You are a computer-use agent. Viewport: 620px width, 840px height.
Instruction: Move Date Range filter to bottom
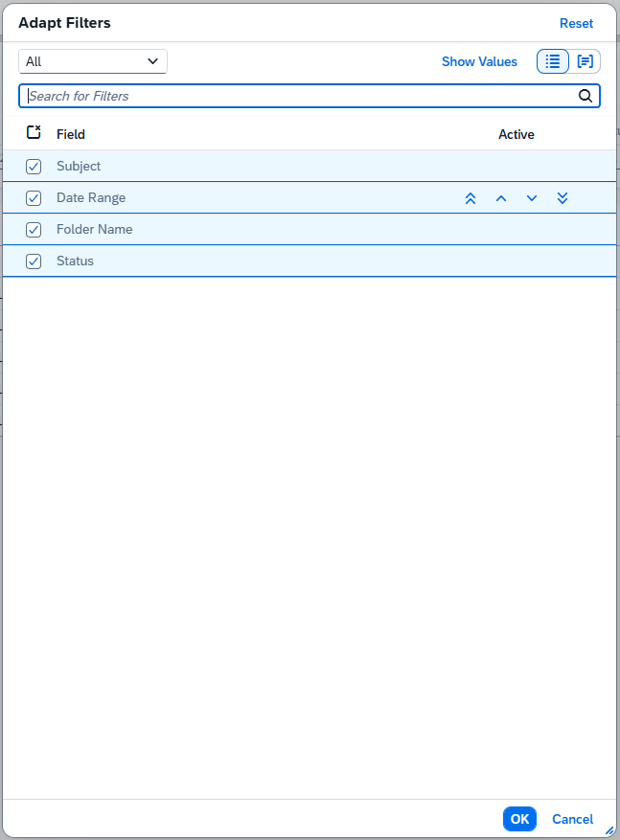[x=563, y=198]
